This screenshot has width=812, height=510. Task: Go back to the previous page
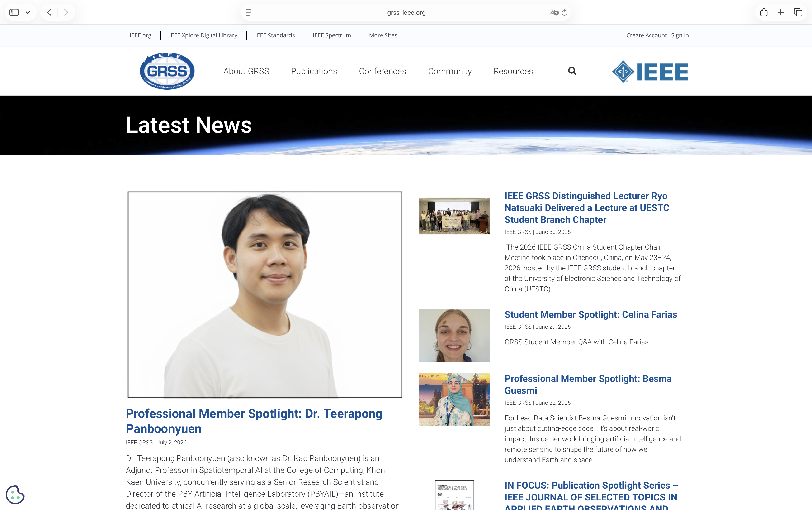pos(50,13)
